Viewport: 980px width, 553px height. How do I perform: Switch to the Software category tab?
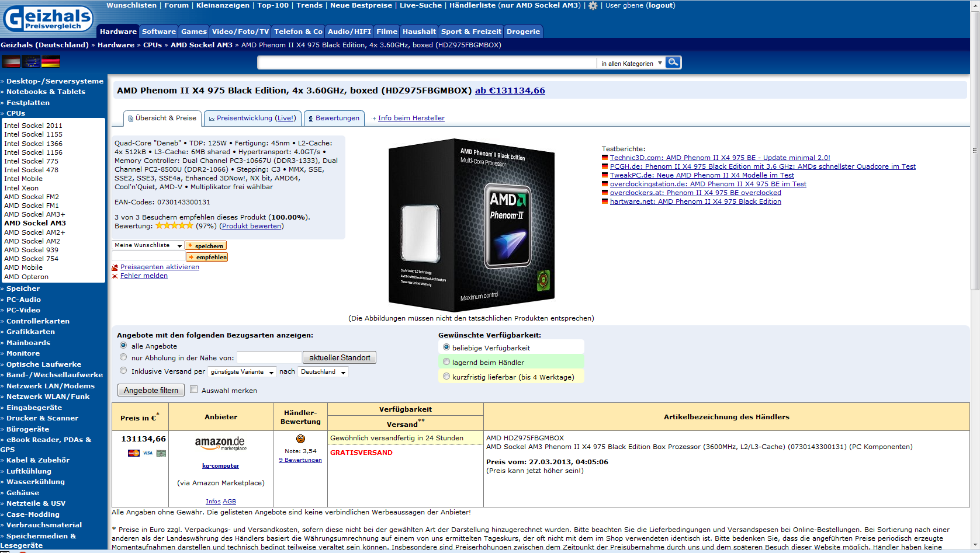point(159,32)
